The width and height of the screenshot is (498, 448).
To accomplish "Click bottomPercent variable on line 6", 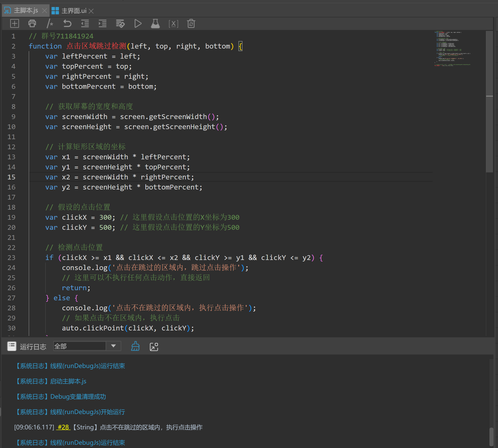I will click(89, 86).
